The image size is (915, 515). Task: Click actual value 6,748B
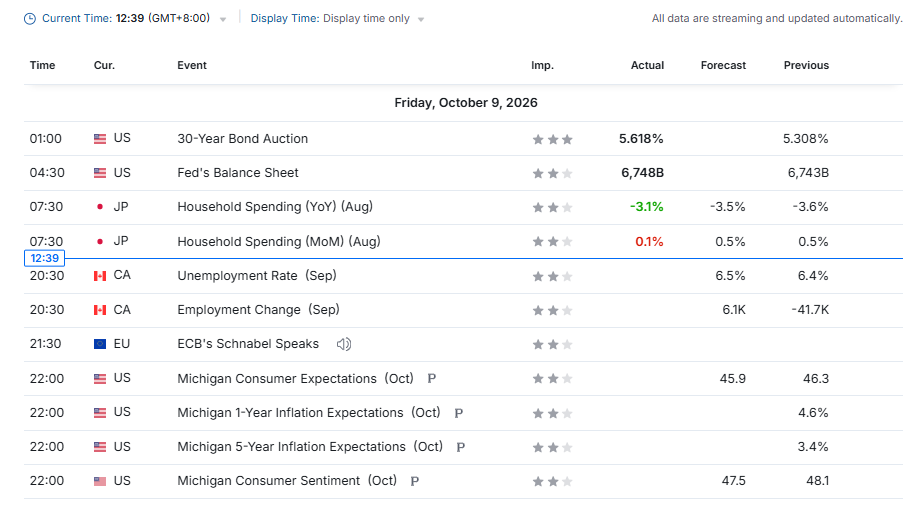[642, 173]
